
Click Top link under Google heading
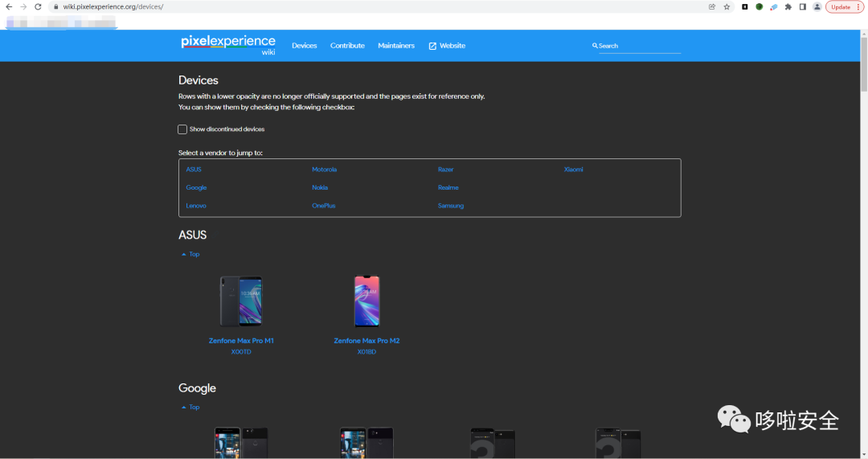(x=191, y=407)
